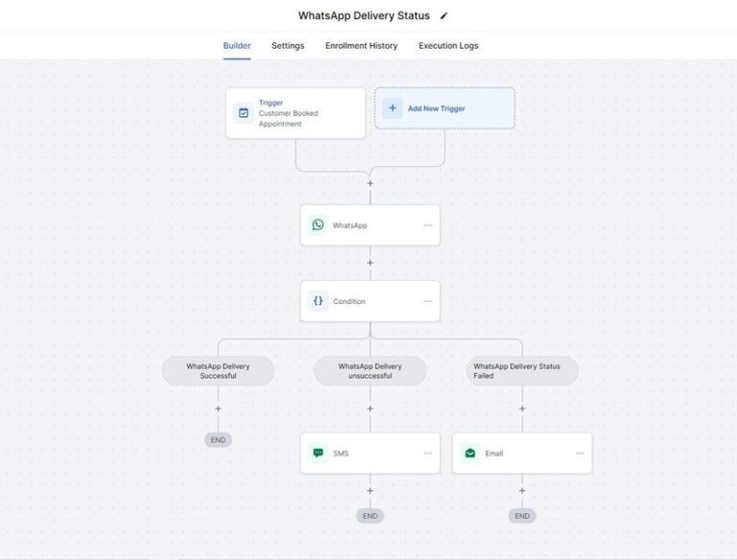This screenshot has height=560, width=737.
Task: Add a step between WhatsApp and Condition
Action: (x=369, y=263)
